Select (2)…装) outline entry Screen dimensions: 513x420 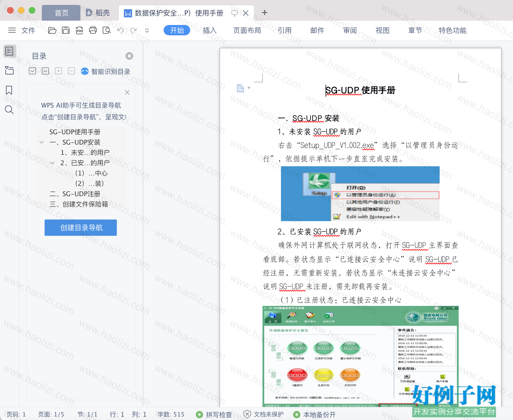pyautogui.click(x=89, y=184)
